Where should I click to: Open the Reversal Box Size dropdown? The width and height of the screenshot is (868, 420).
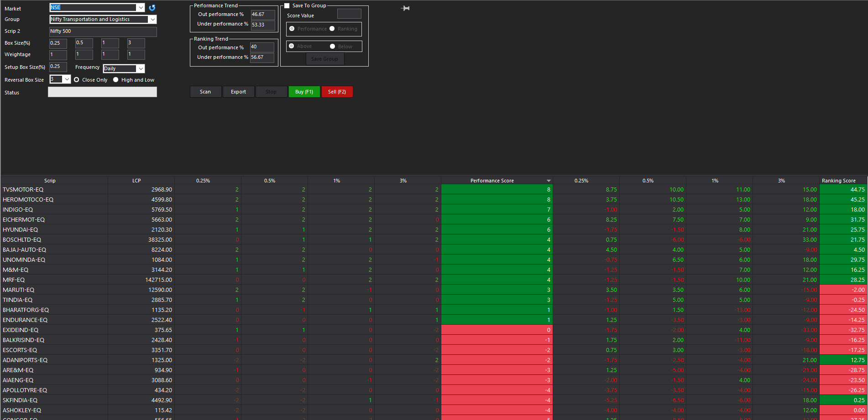(x=67, y=79)
